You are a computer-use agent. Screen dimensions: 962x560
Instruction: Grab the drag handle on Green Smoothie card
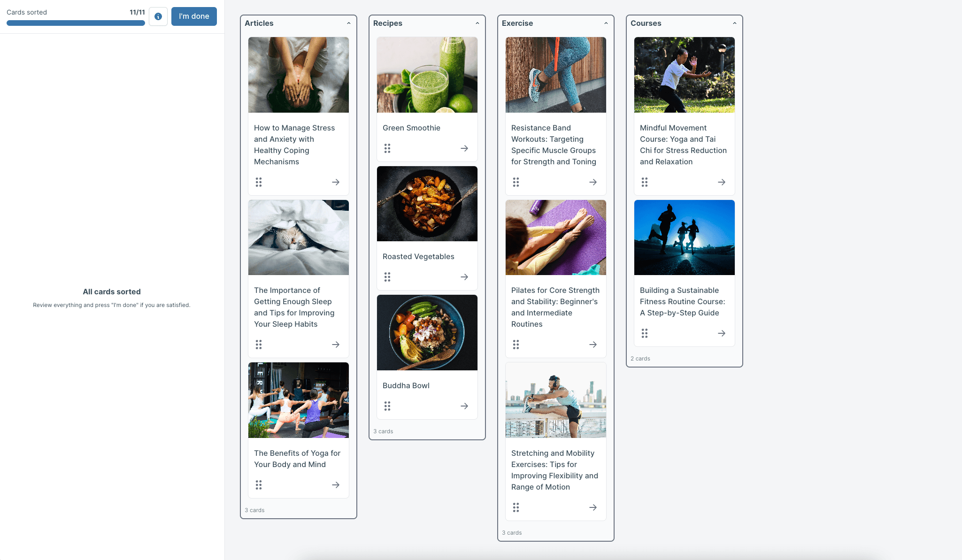coord(387,148)
